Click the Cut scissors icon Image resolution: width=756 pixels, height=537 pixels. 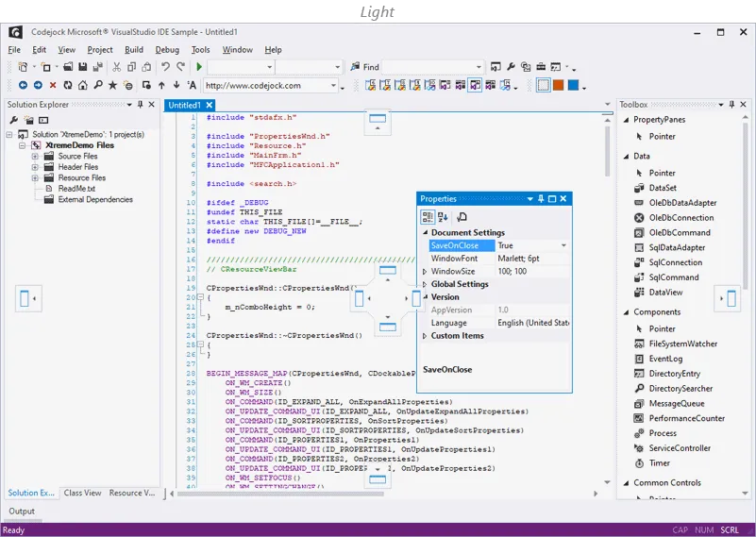pos(117,67)
